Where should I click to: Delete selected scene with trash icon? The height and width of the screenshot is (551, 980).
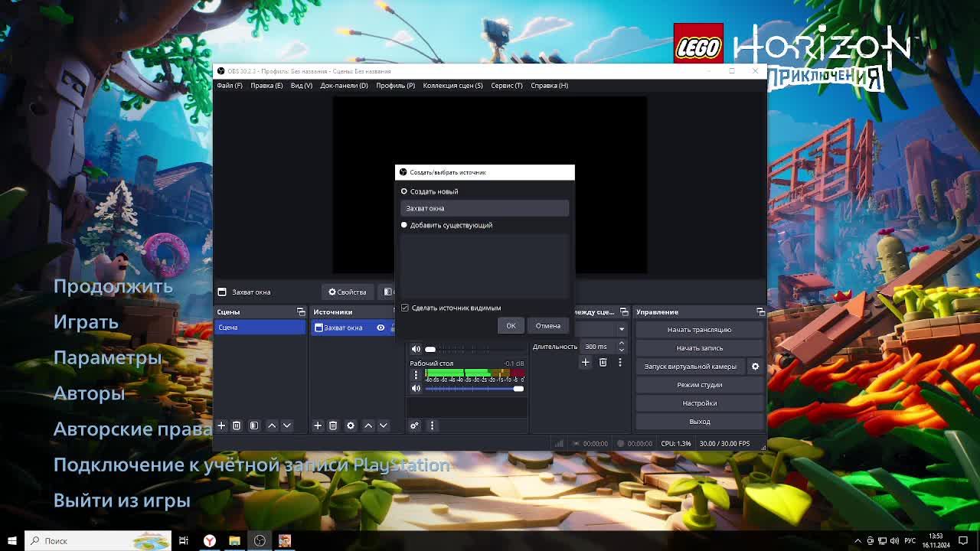(x=237, y=425)
